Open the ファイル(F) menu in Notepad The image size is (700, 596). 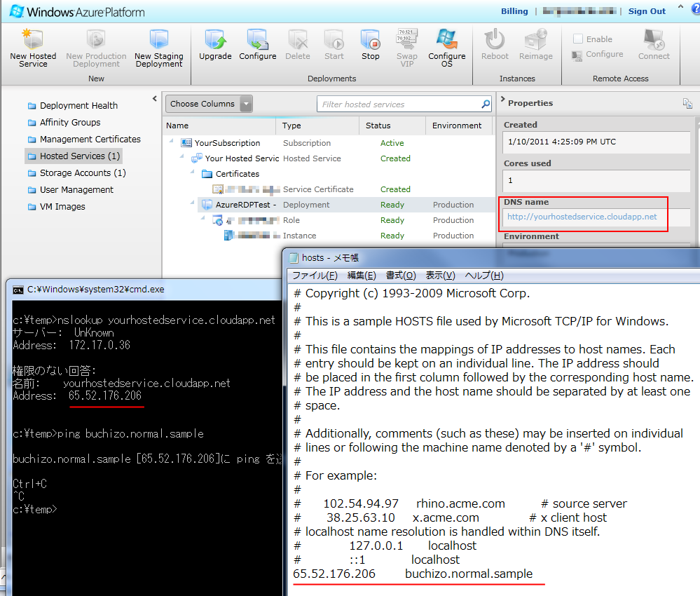click(x=315, y=276)
